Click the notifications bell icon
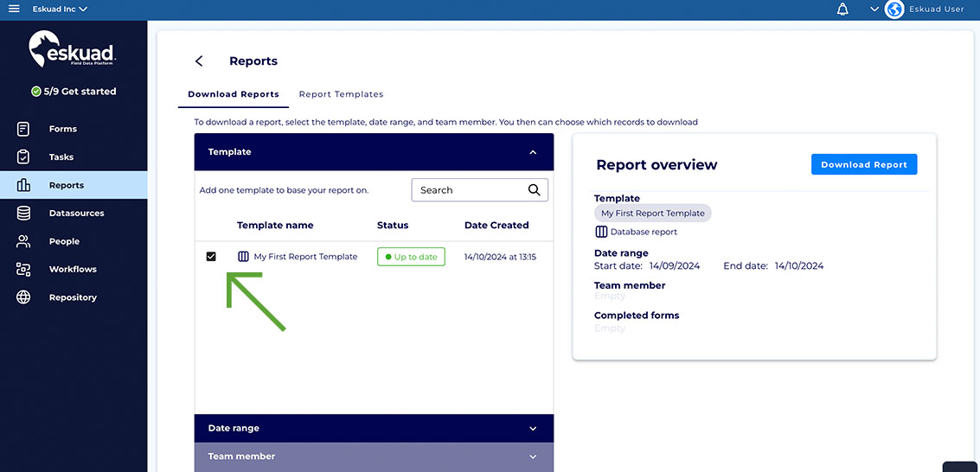980x472 pixels. point(842,10)
